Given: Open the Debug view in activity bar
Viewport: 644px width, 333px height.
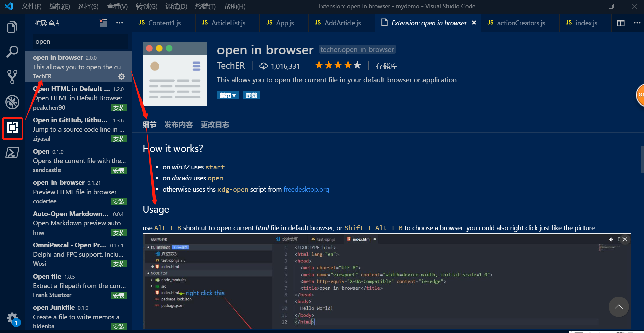Looking at the screenshot, I should [x=12, y=102].
